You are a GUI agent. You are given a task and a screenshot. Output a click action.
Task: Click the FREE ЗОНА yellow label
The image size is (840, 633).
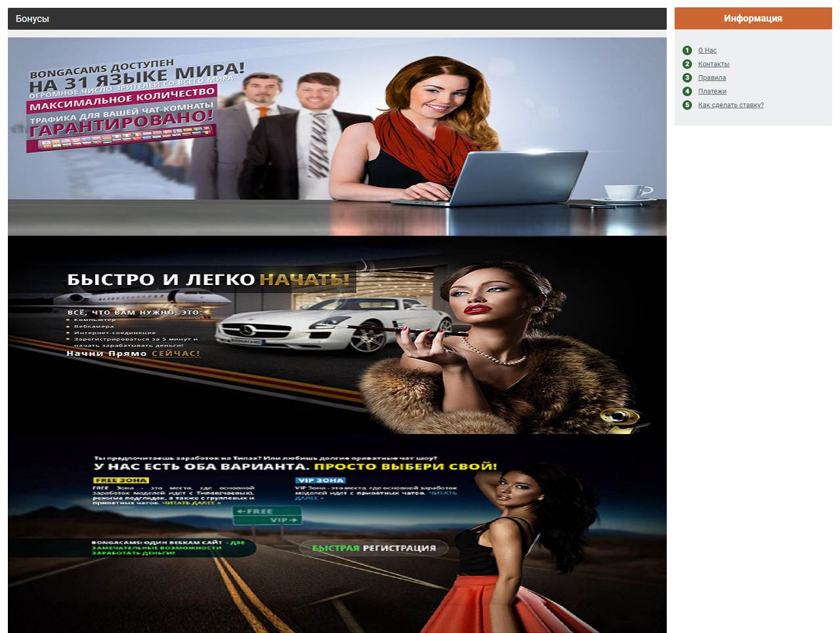[121, 481]
